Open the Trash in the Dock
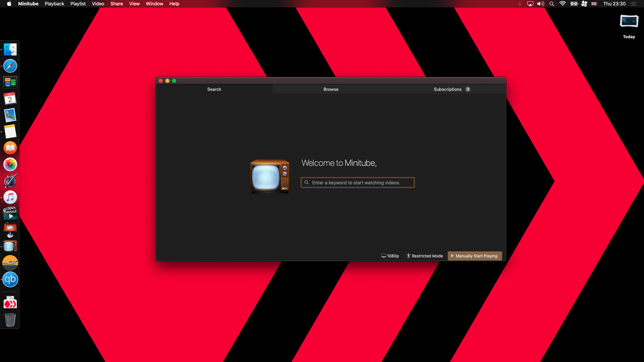This screenshot has width=644, height=362. (x=10, y=319)
